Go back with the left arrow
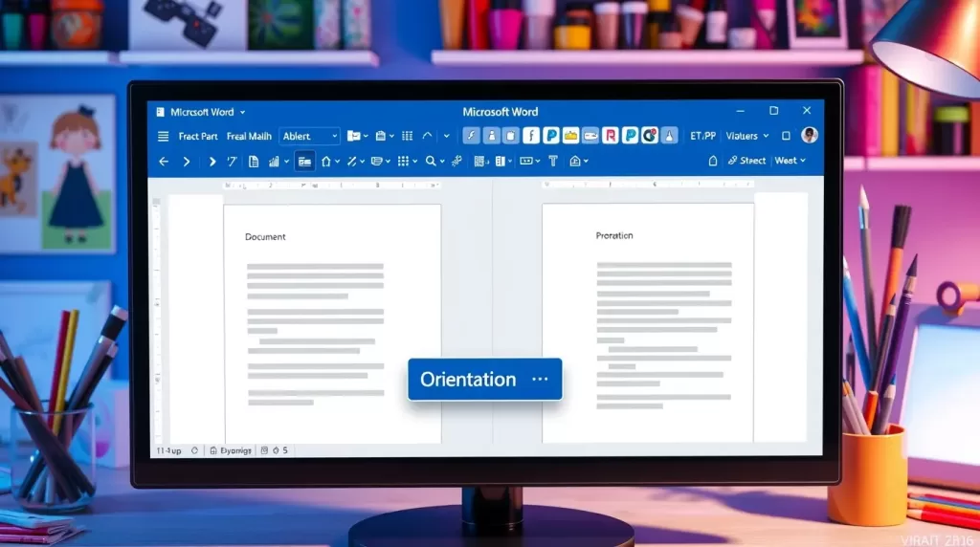This screenshot has width=980, height=547. (x=164, y=161)
